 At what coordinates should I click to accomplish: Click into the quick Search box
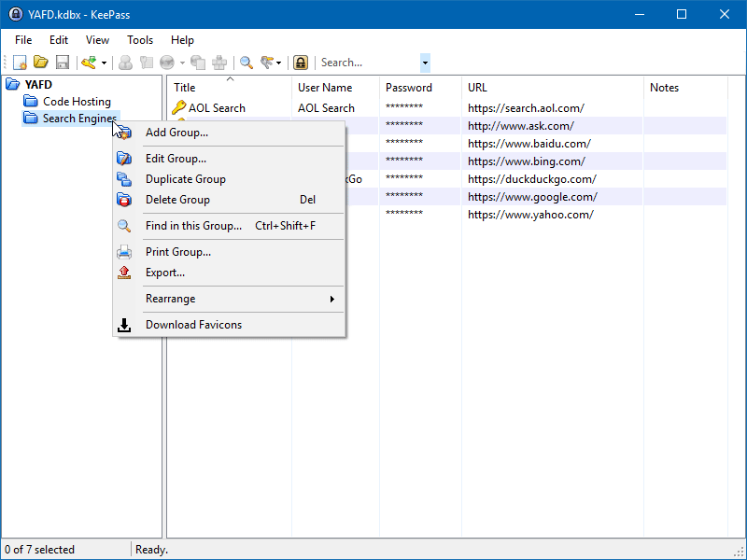pyautogui.click(x=369, y=63)
